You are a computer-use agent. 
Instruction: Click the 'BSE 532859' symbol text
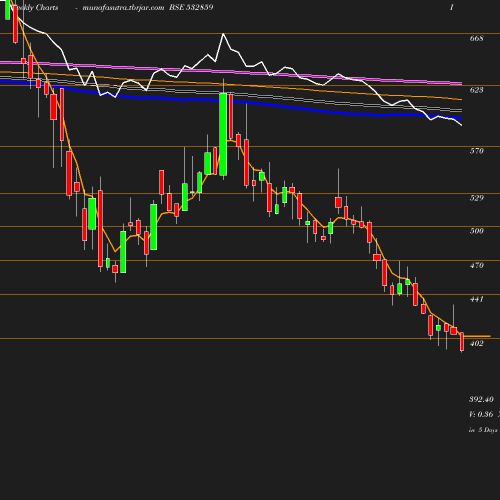[x=191, y=7]
